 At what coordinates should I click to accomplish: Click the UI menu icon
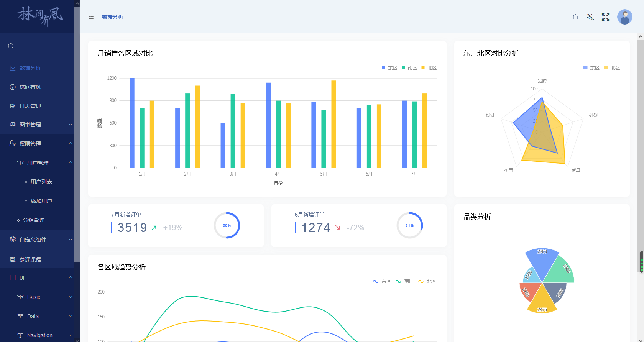coord(13,278)
